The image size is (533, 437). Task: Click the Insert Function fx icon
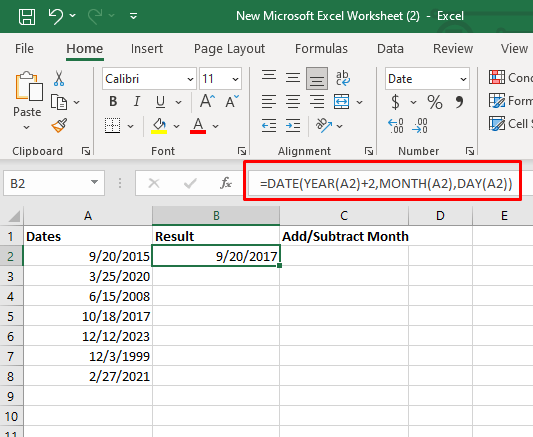coord(226,183)
